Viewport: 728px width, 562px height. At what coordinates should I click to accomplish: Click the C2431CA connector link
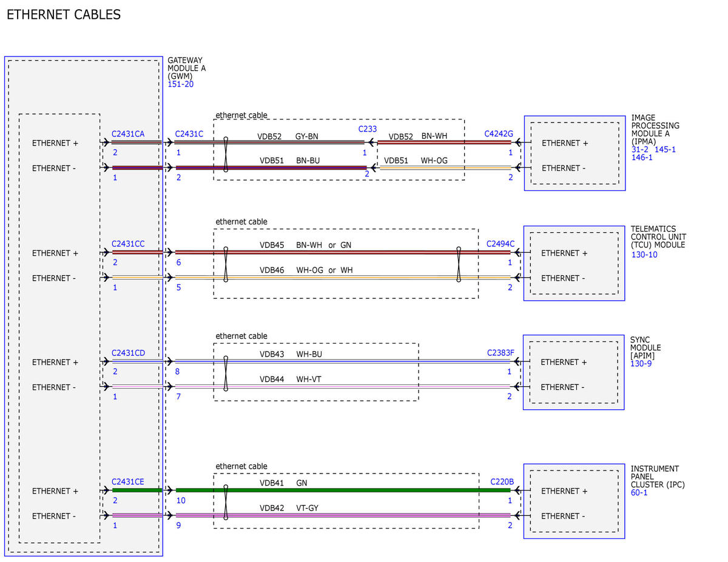(x=128, y=134)
